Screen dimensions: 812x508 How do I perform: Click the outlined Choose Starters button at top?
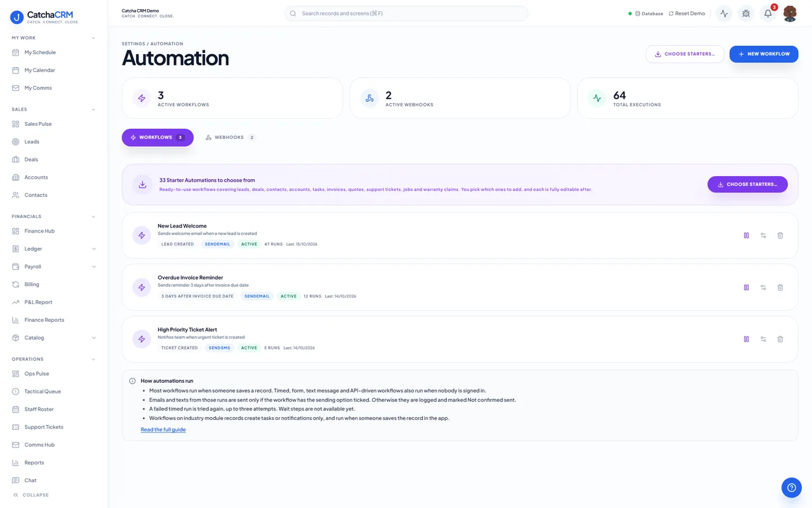point(685,54)
